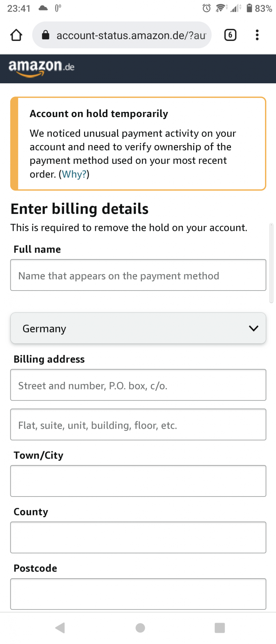Tap the browser home icon
Screen dimensions: 276x644
(x=16, y=35)
